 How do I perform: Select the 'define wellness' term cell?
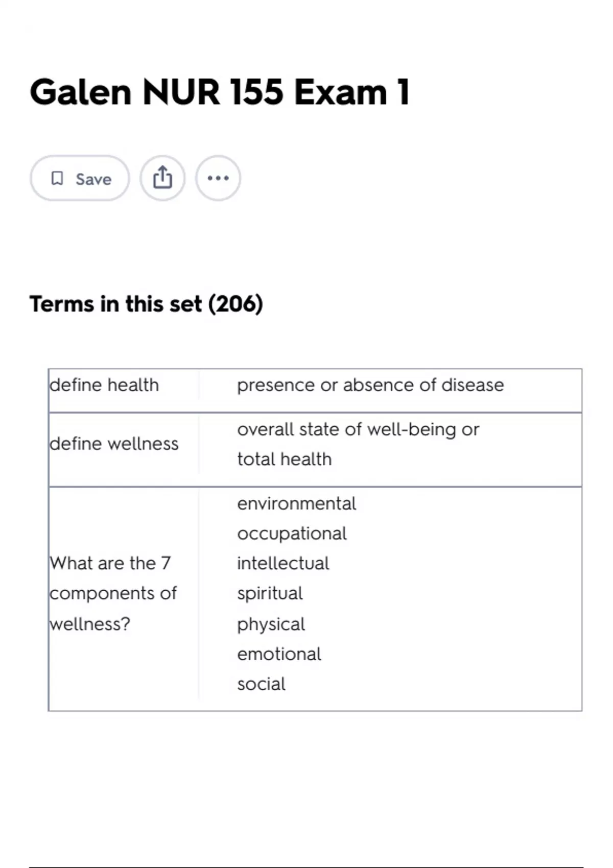coord(114,444)
